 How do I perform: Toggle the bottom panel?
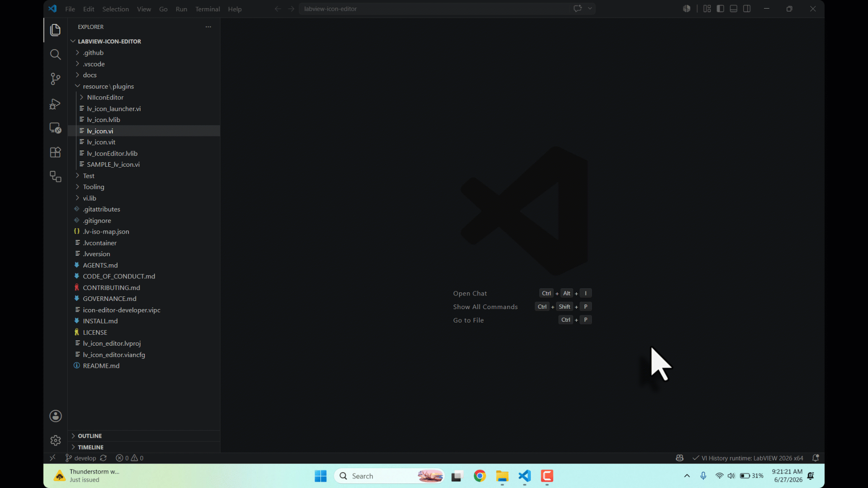click(x=733, y=9)
